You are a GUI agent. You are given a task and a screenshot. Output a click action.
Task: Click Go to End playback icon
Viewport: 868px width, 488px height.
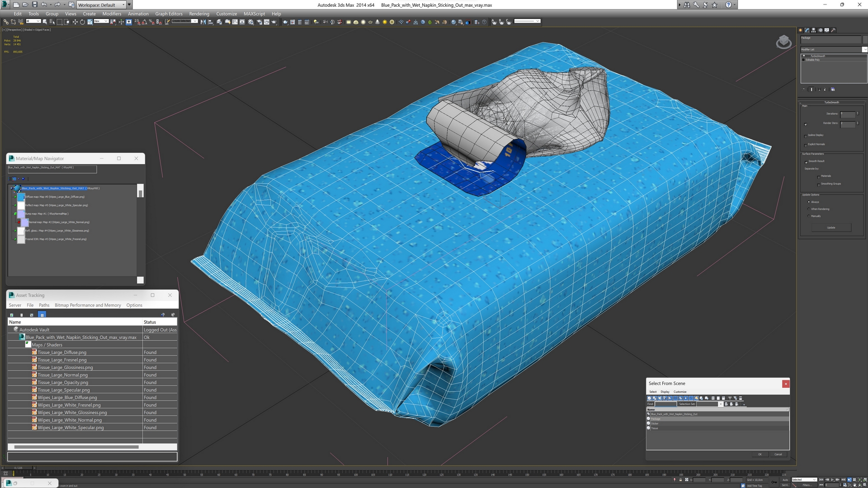[843, 479]
